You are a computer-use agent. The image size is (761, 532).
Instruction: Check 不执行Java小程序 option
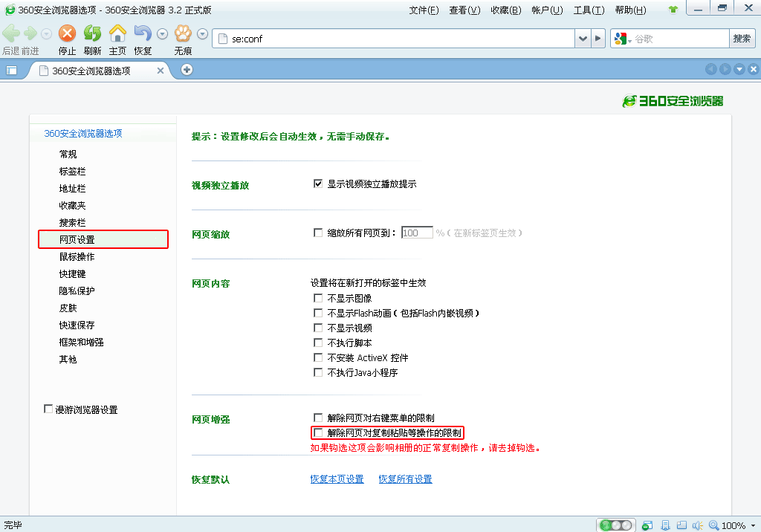(x=318, y=372)
